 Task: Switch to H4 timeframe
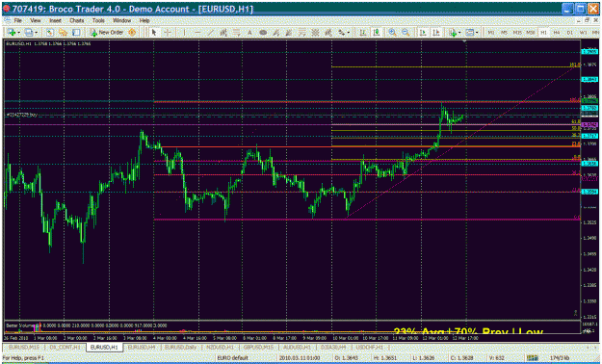tap(557, 33)
